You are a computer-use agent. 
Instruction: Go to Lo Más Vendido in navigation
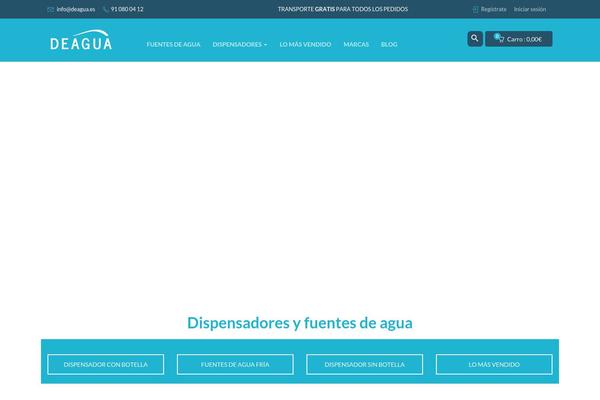tap(305, 44)
